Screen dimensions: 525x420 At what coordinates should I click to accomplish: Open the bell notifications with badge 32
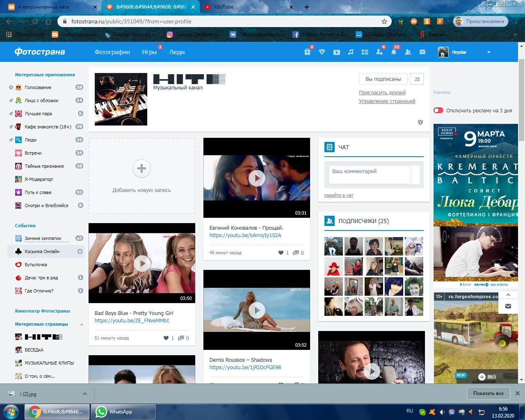[x=394, y=52]
